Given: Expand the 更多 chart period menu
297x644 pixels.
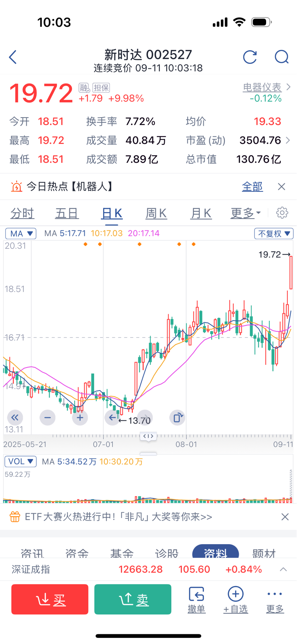Looking at the screenshot, I should [x=246, y=213].
